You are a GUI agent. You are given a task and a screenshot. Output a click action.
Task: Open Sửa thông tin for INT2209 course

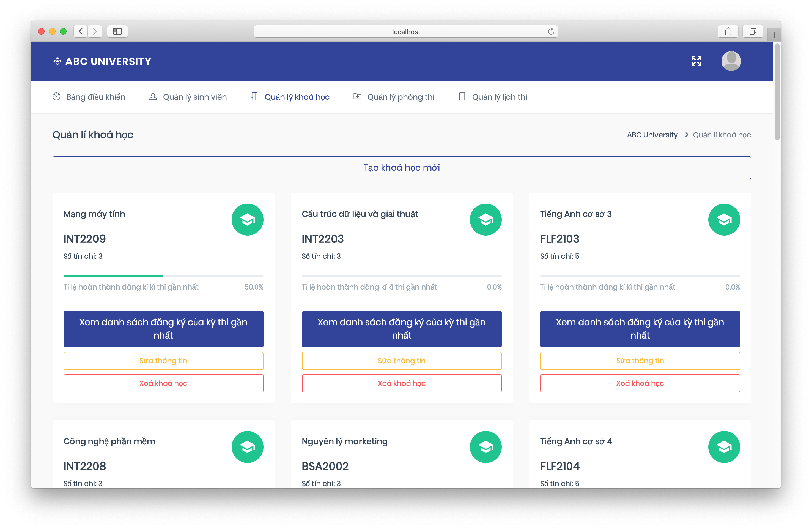tap(163, 360)
